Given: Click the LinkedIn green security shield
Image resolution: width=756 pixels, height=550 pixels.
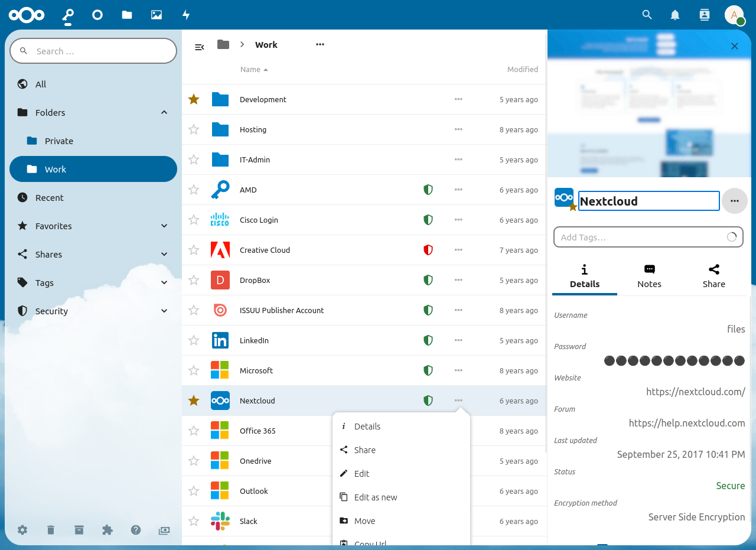Looking at the screenshot, I should 428,340.
